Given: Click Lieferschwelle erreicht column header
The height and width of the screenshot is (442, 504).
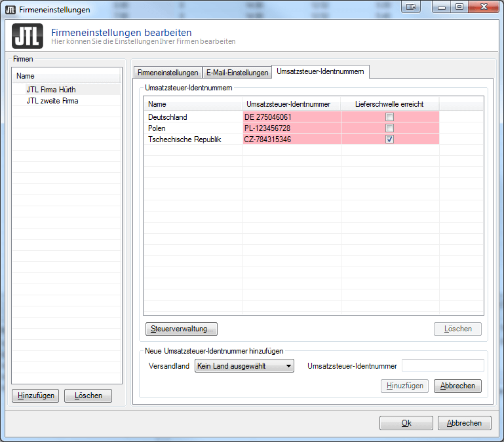Looking at the screenshot, I should [x=390, y=104].
